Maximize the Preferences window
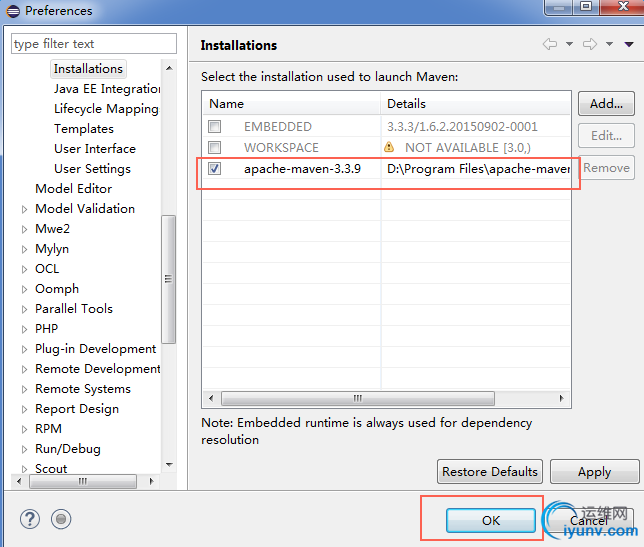The width and height of the screenshot is (644, 547). click(586, 6)
